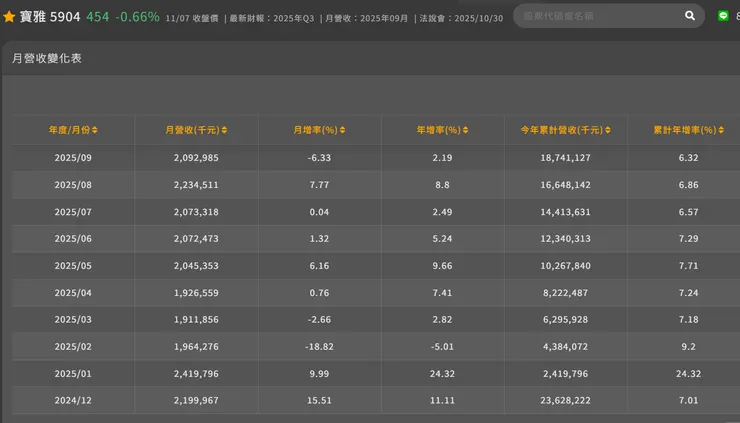Image resolution: width=740 pixels, height=423 pixels.
Task: Select the 2024/12 row date
Action: click(x=73, y=400)
